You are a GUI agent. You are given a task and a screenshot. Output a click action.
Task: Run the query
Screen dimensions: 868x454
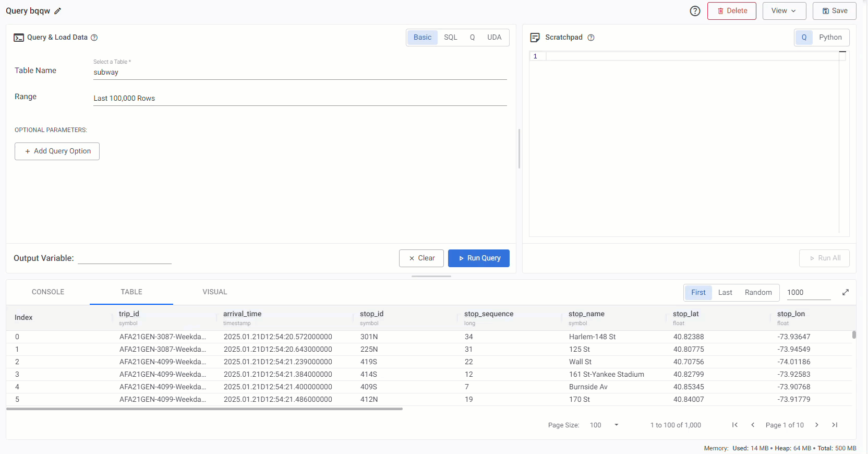(479, 258)
